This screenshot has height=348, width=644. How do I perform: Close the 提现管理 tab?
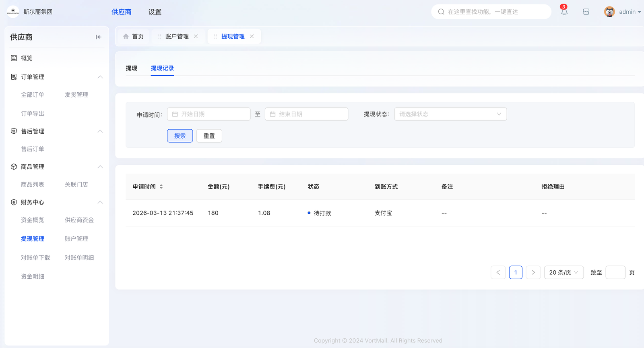point(252,36)
